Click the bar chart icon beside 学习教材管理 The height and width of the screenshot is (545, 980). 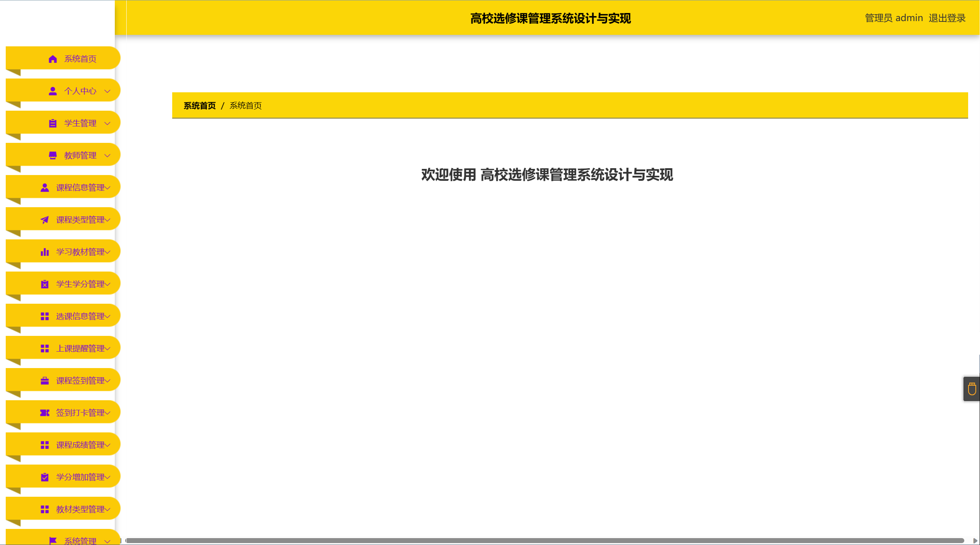click(45, 252)
